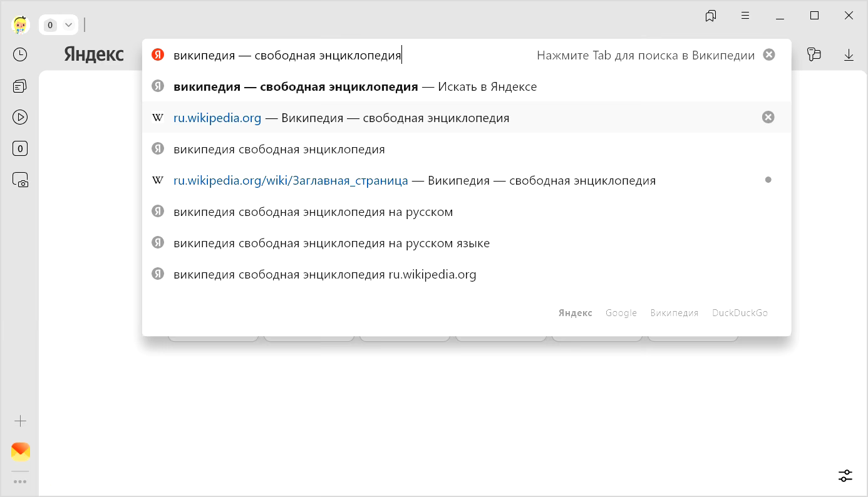Open the browser hamburger menu
868x497 pixels.
coord(745,16)
